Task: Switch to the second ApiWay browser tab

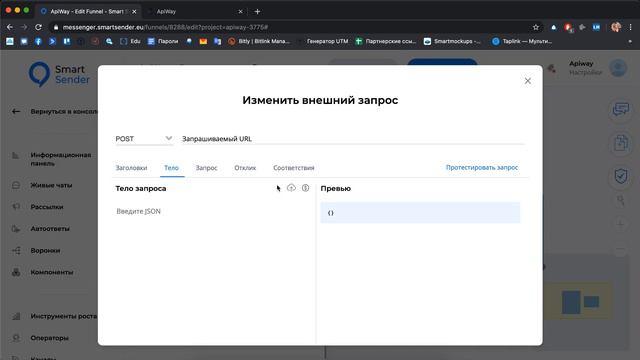Action: tap(196, 11)
